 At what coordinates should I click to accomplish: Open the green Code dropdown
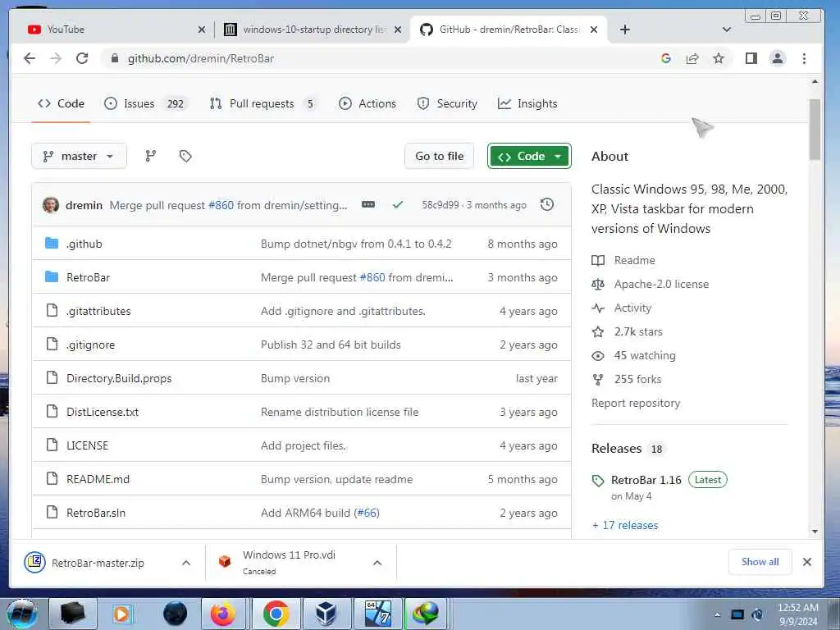pos(529,156)
